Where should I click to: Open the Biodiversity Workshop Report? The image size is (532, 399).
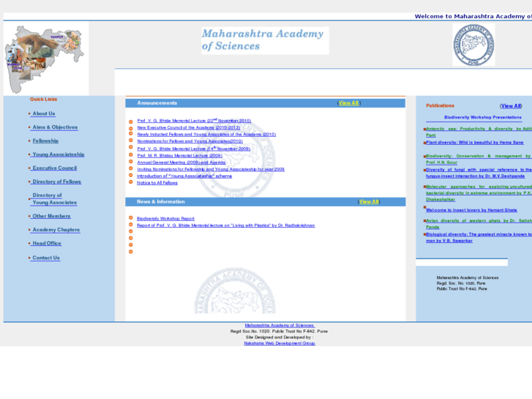pos(165,219)
